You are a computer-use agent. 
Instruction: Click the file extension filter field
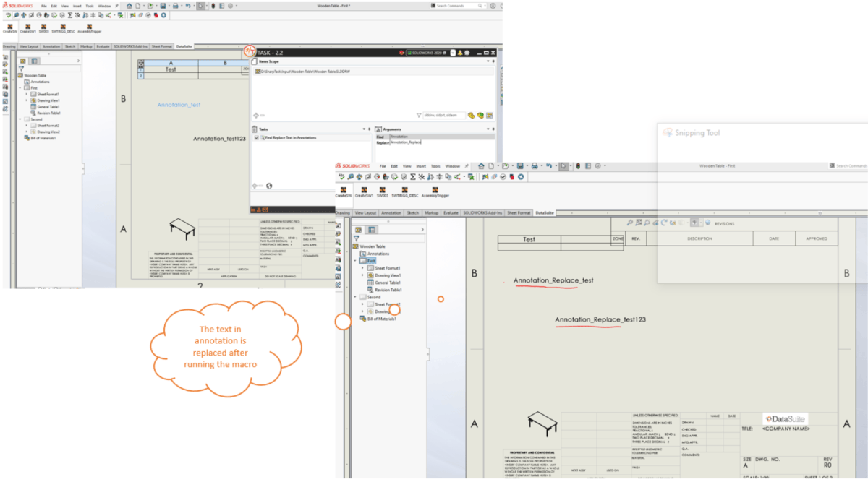click(x=443, y=115)
